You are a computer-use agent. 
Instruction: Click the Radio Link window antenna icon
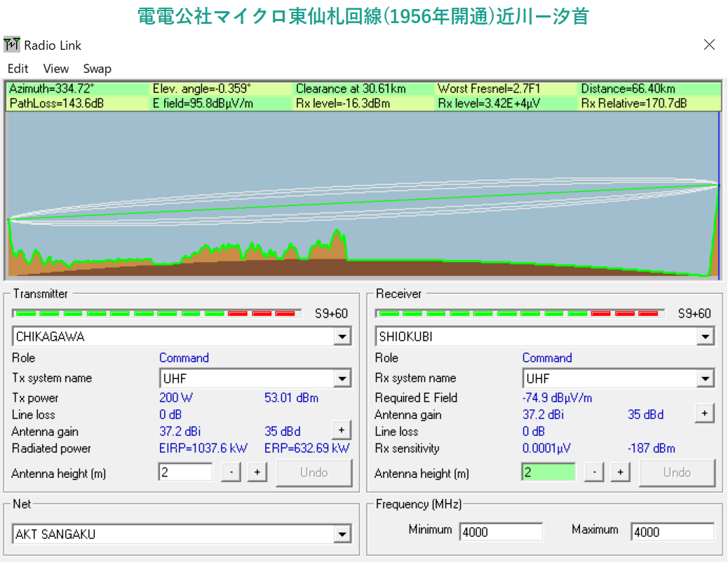tap(12, 45)
